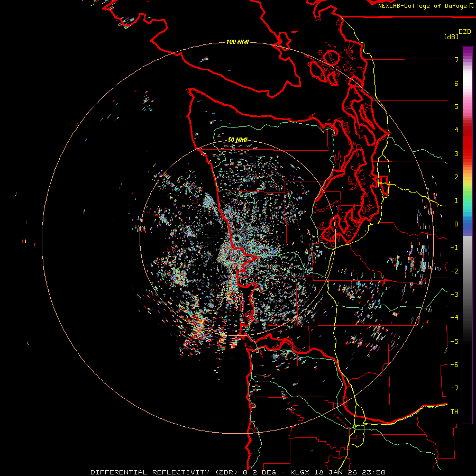
Task: Click the 50 NMI range ring label
Action: coord(237,140)
